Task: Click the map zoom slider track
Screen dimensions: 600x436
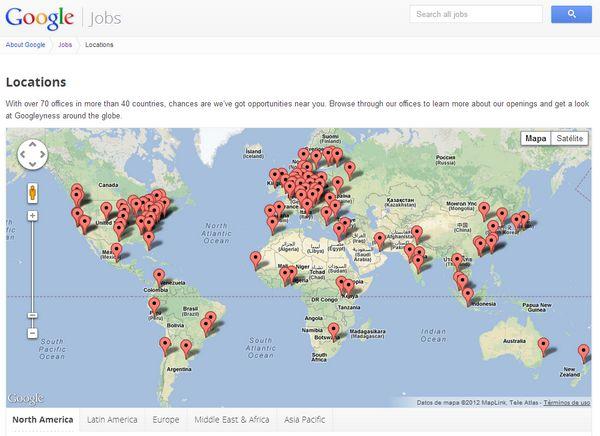Action: pyautogui.click(x=33, y=268)
